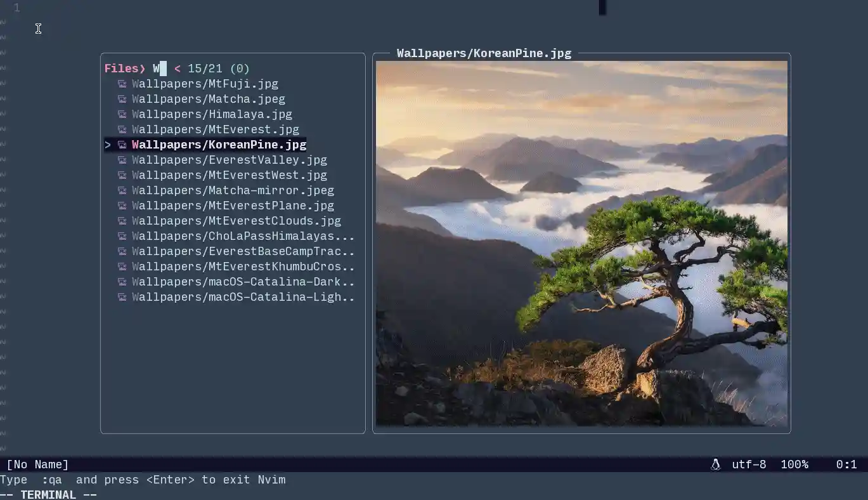868x500 pixels.
Task: Click the Linux penguin icon in statusline
Action: (716, 464)
